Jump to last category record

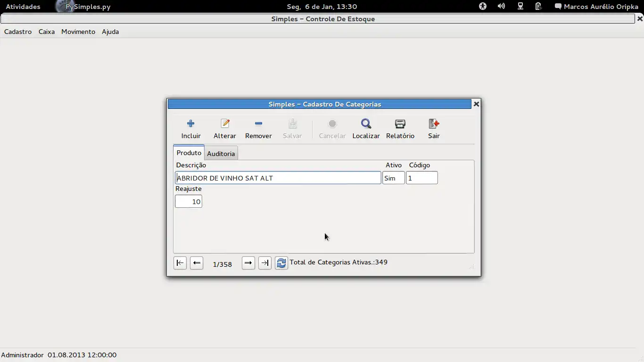click(265, 263)
